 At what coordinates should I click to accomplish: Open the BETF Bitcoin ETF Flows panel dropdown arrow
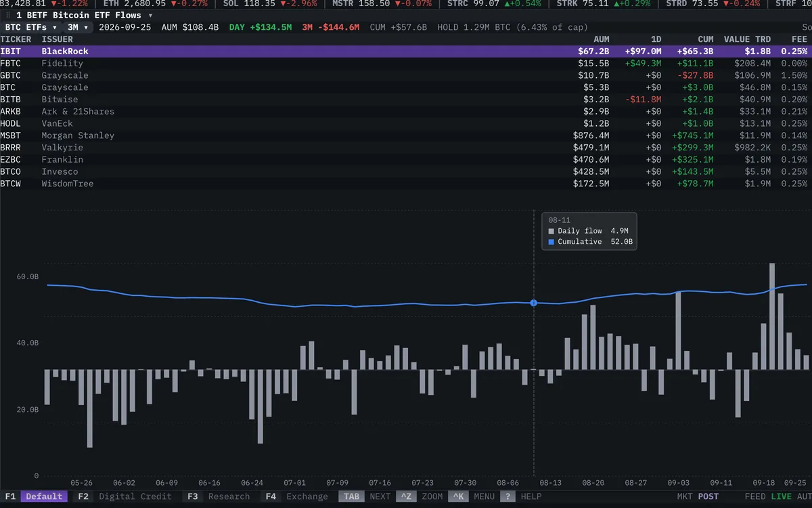(x=150, y=15)
